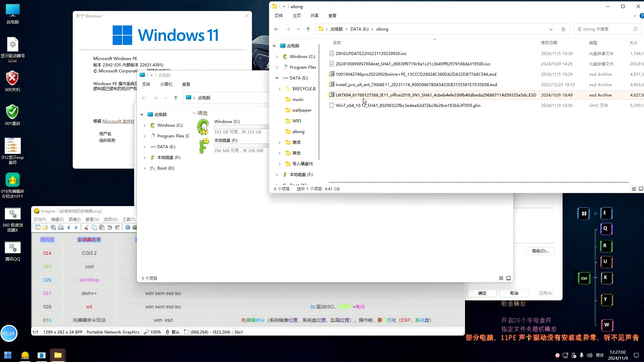Expand the 激活 folder in the tree

[280, 142]
